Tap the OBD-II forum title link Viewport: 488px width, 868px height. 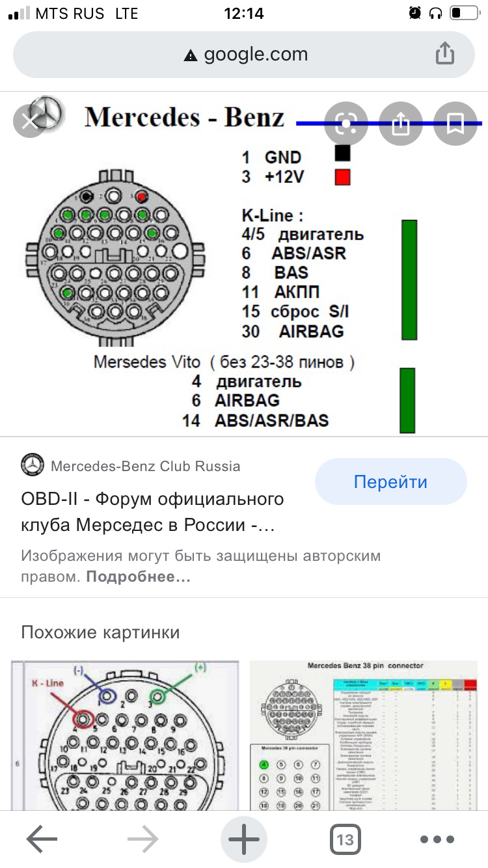[x=152, y=514]
